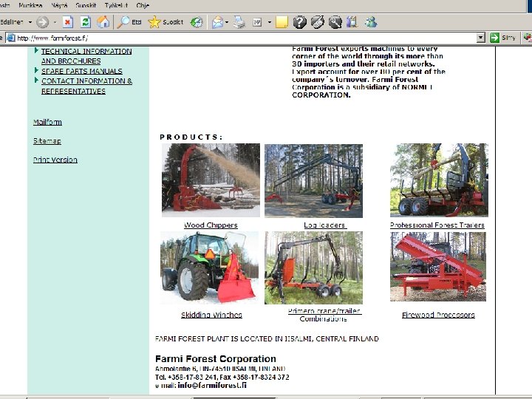
Task: Open Contact Information & Representatives link
Action: 86,86
